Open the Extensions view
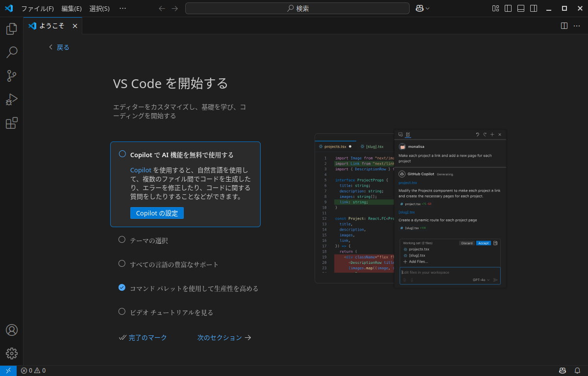 [12, 123]
